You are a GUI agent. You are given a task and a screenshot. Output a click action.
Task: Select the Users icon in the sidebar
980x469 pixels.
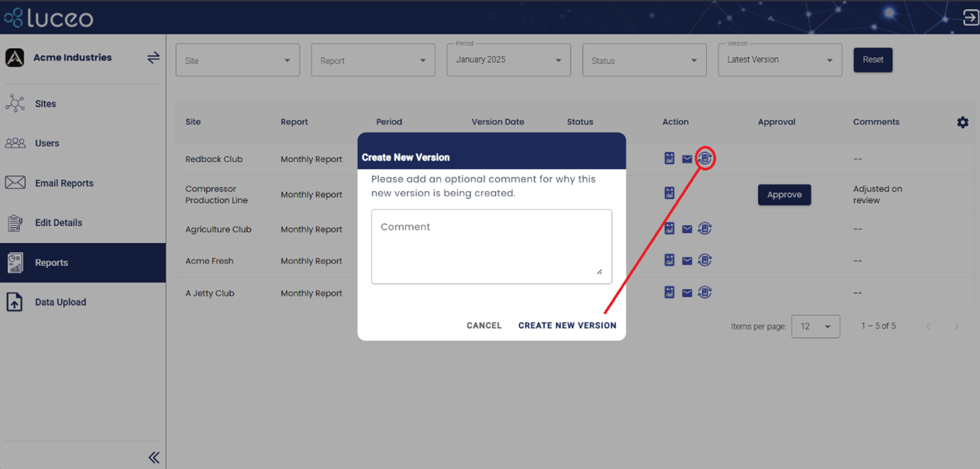coord(15,143)
